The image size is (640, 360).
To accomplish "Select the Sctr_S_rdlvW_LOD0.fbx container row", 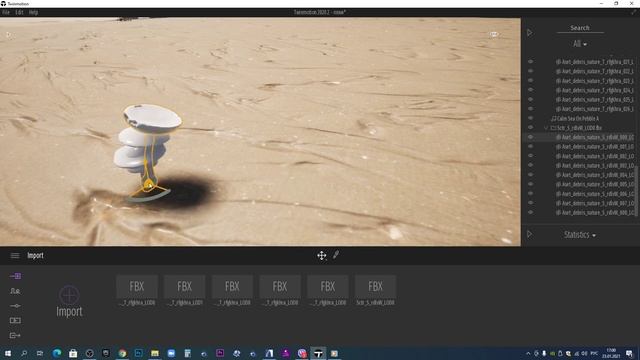I will [579, 128].
